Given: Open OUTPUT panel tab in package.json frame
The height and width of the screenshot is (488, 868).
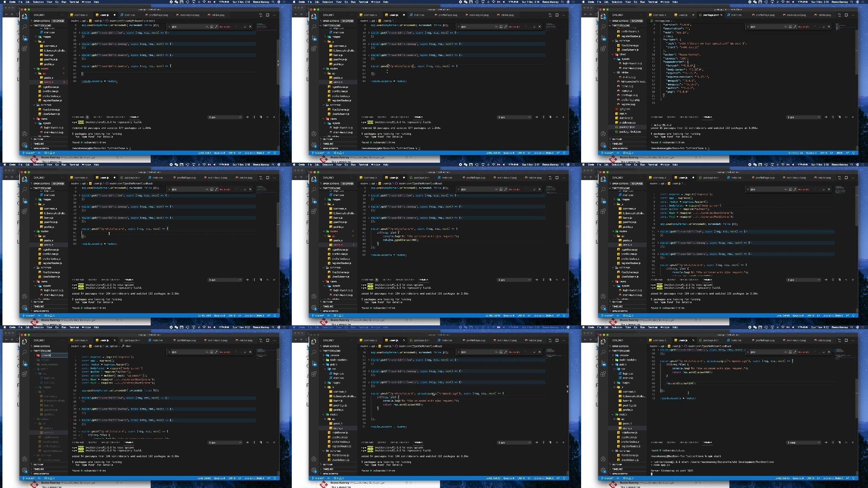Looking at the screenshot, I should click(x=671, y=117).
